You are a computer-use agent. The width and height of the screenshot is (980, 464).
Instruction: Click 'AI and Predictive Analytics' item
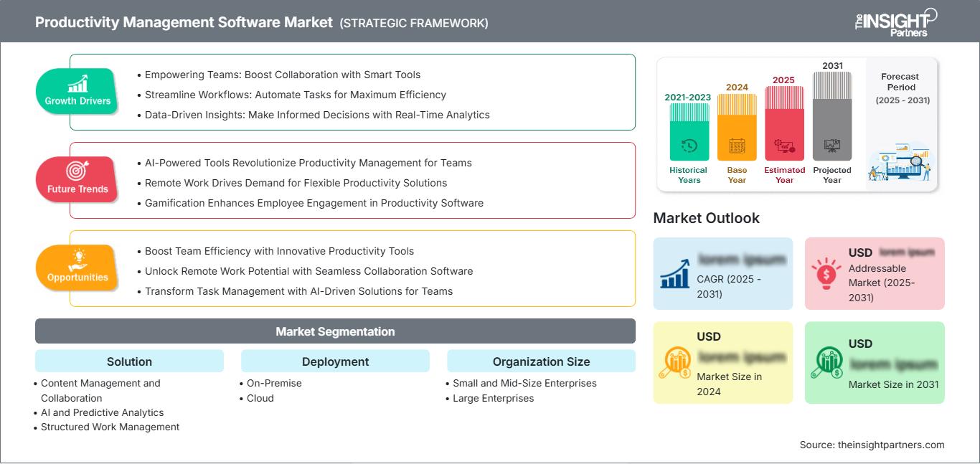coord(102,412)
